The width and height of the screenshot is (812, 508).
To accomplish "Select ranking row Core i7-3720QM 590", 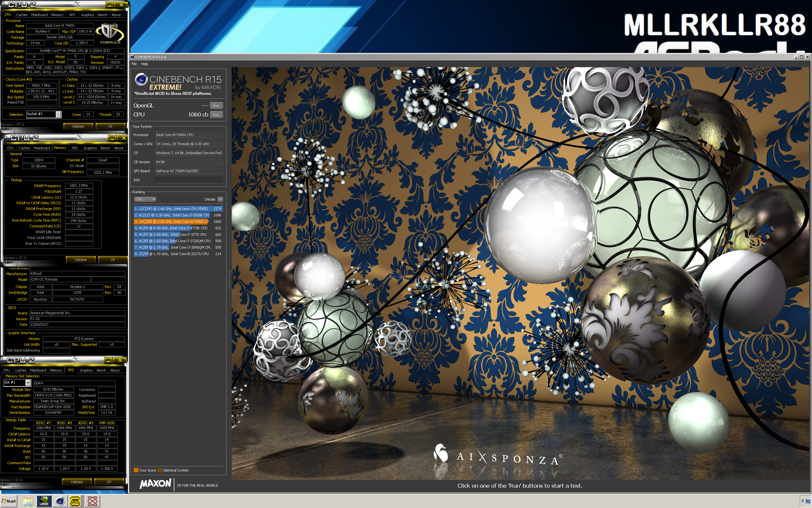I will 178,241.
